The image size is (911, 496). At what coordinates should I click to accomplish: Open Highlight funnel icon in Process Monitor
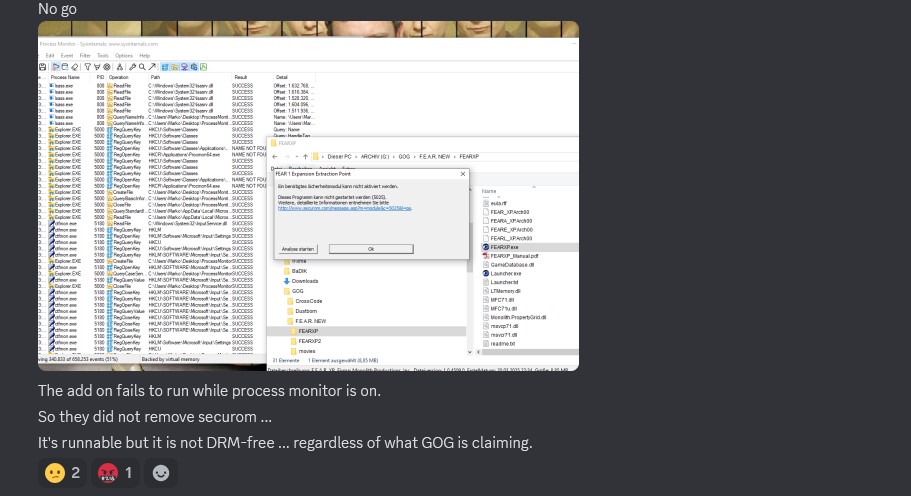[97, 67]
